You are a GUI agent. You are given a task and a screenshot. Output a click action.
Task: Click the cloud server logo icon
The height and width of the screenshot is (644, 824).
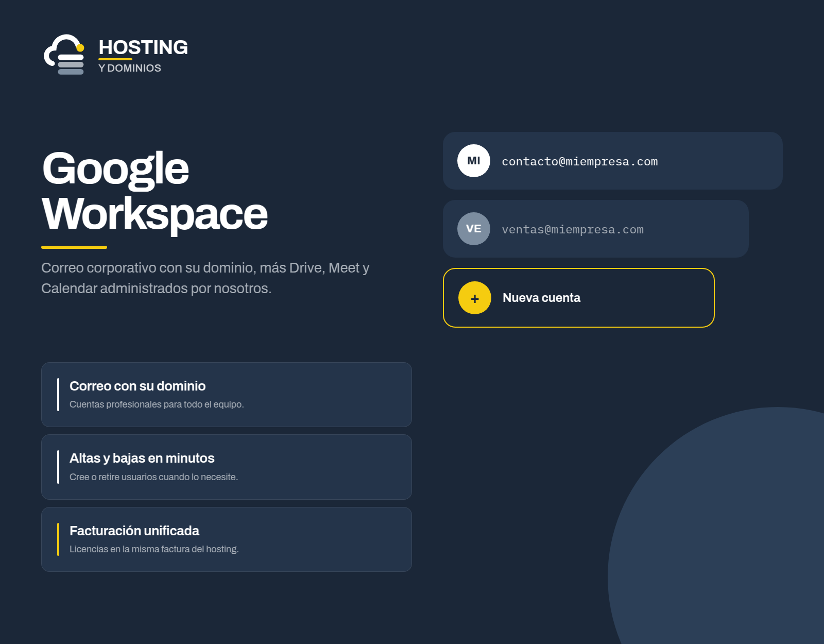pyautogui.click(x=64, y=55)
